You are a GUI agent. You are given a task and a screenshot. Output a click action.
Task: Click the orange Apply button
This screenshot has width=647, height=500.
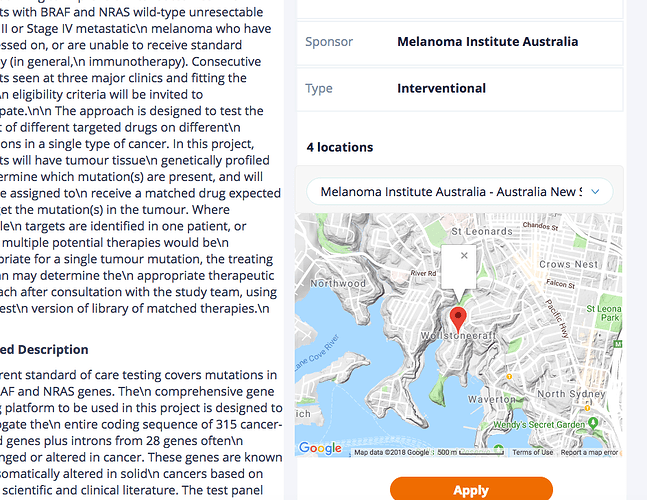(471, 489)
